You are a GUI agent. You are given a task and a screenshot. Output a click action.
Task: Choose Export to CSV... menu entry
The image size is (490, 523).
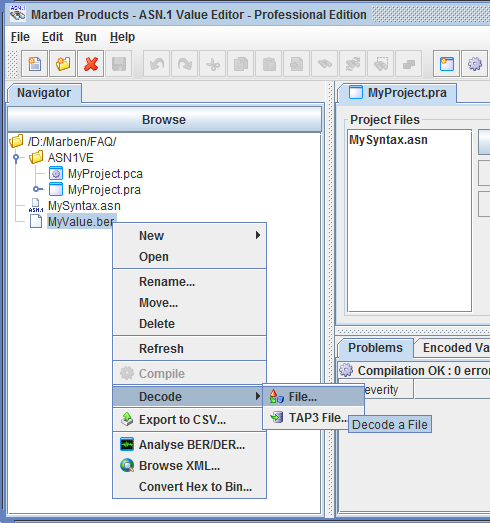189,419
